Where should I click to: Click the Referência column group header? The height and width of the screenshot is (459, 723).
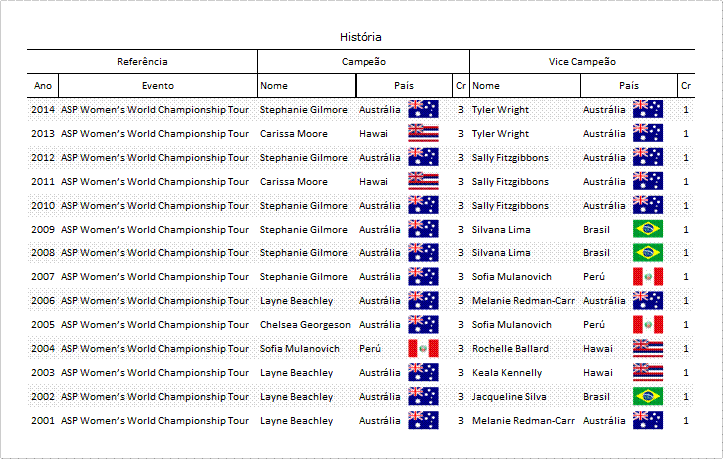(142, 61)
